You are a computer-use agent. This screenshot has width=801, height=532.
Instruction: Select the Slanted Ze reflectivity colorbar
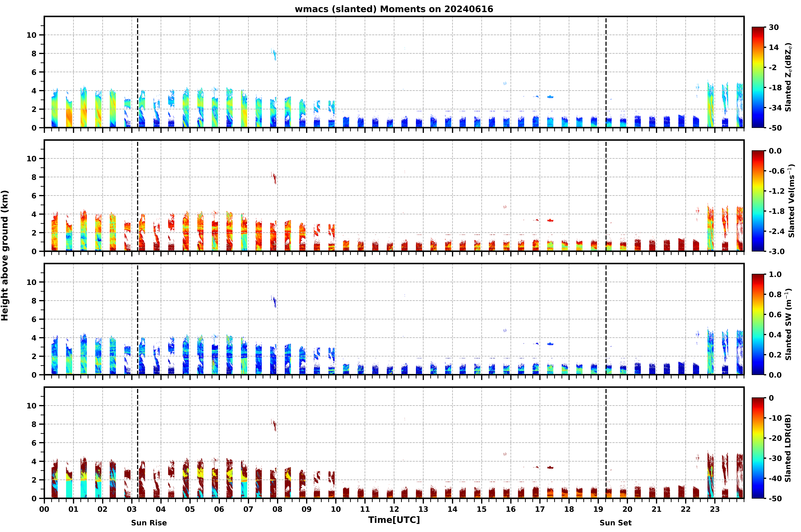[758, 77]
